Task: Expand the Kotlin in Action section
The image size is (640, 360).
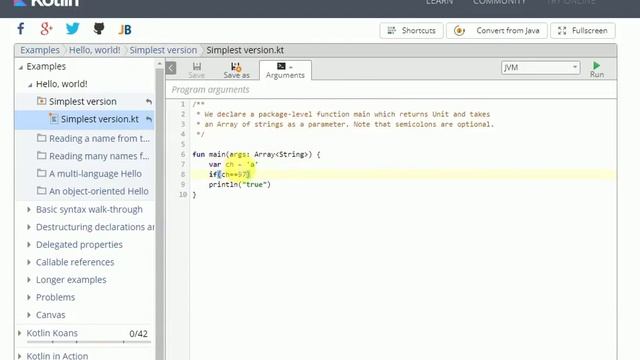Action: [20, 356]
